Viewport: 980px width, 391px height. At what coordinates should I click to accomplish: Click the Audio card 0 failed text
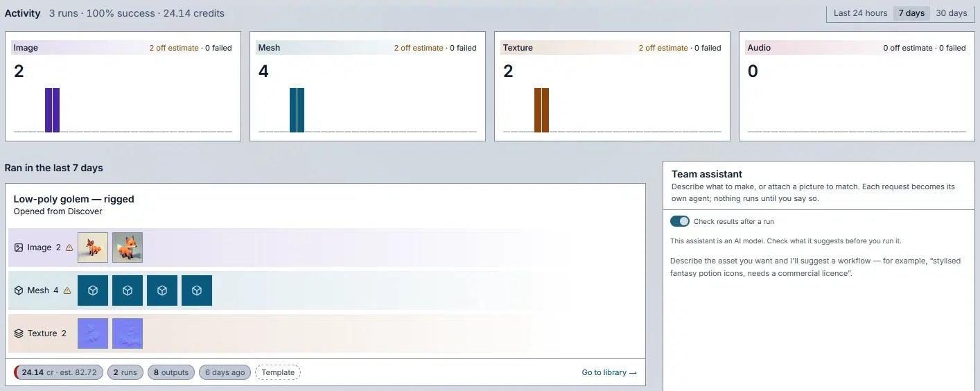pos(952,48)
